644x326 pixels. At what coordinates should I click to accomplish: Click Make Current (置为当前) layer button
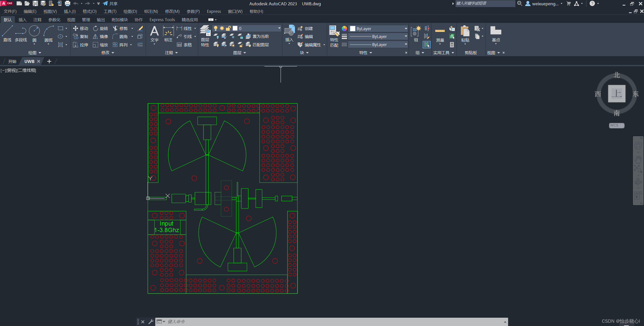(x=257, y=37)
